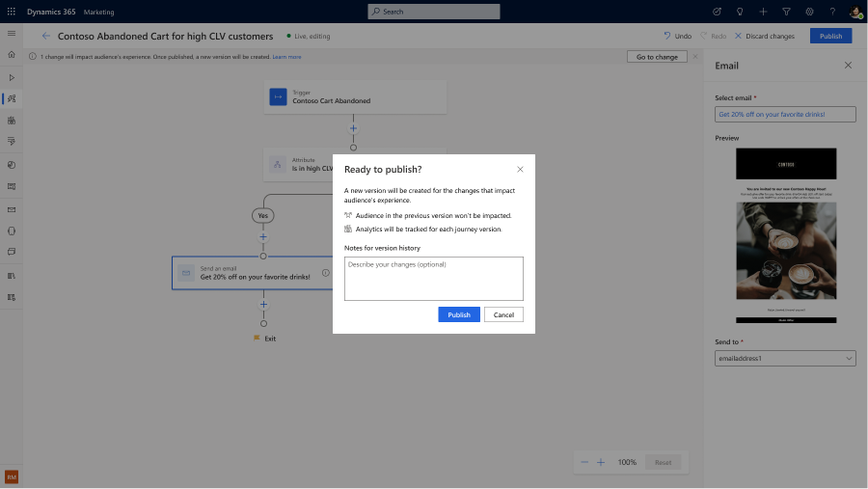The height and width of the screenshot is (489, 868).
Task: Add step below the email tile
Action: pyautogui.click(x=263, y=305)
